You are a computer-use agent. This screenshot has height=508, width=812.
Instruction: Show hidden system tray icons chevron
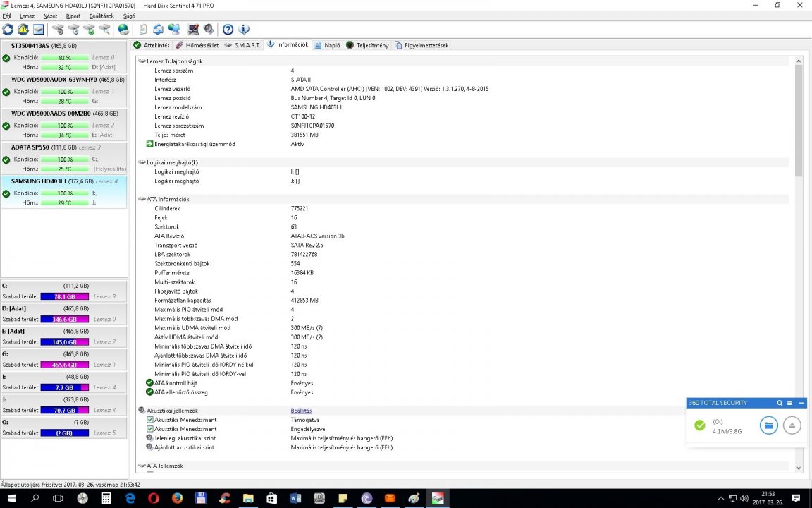click(721, 499)
